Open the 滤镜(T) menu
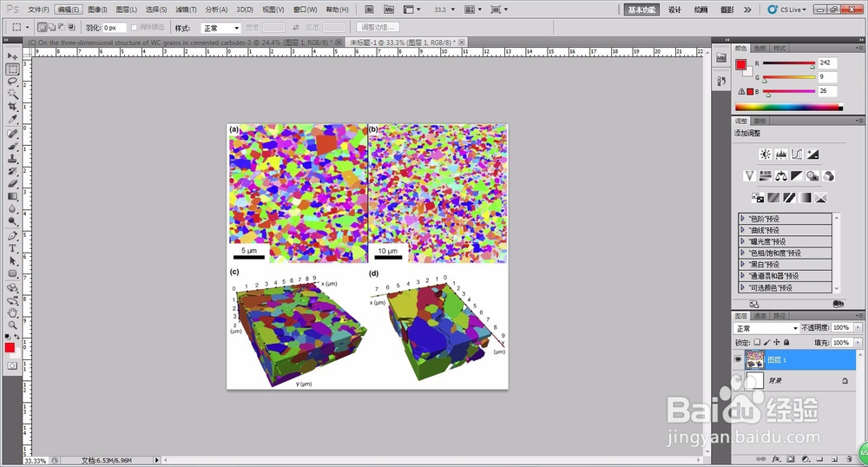868x467 pixels. (186, 10)
